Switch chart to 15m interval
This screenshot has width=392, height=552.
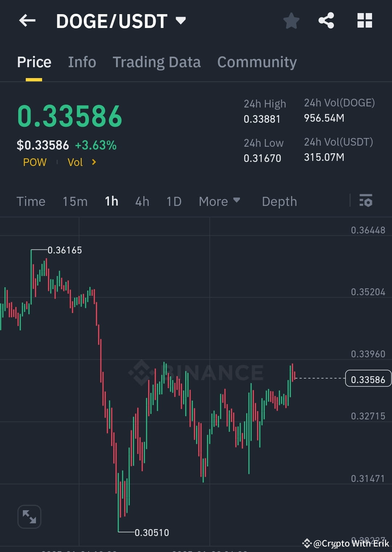[75, 201]
